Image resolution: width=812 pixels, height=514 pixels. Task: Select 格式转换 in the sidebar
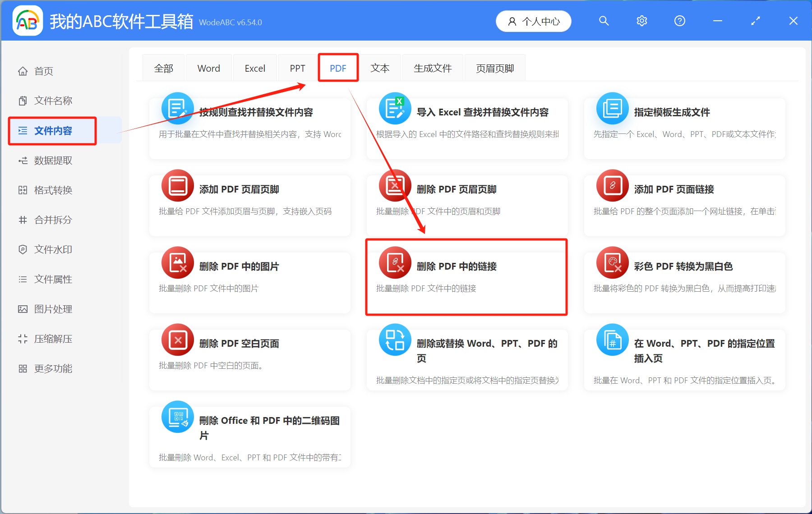52,190
